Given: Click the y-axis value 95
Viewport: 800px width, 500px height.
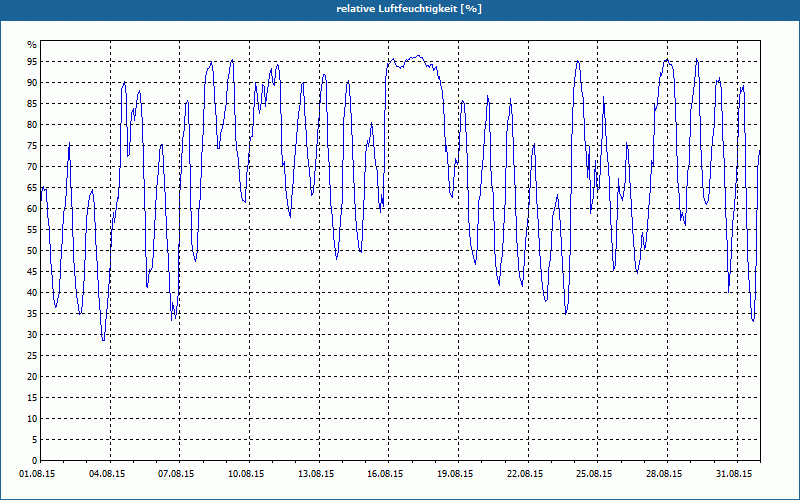Looking at the screenshot, I should 32,62.
